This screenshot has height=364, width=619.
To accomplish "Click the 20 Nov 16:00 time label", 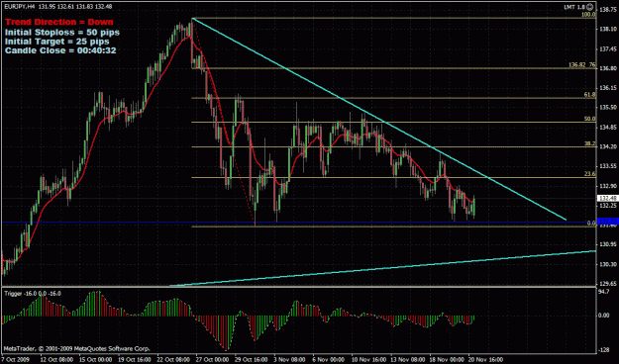I will pos(487,360).
